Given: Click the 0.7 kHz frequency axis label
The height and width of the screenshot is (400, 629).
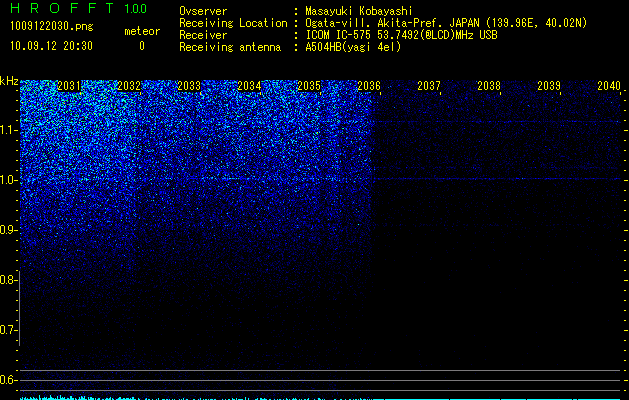Looking at the screenshot, I should coord(7,330).
